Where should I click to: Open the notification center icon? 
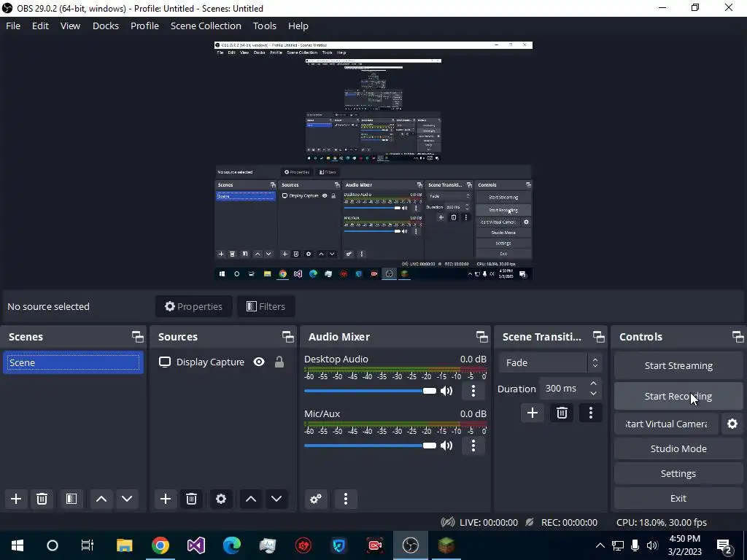(725, 546)
